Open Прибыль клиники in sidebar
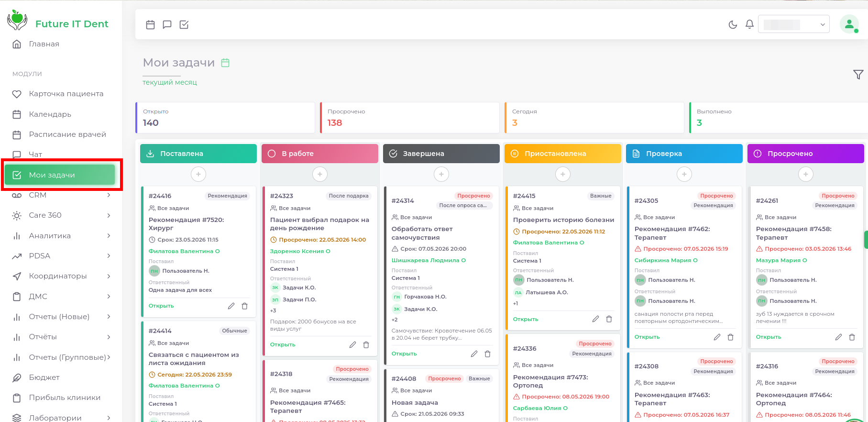The width and height of the screenshot is (868, 422). click(x=56, y=398)
